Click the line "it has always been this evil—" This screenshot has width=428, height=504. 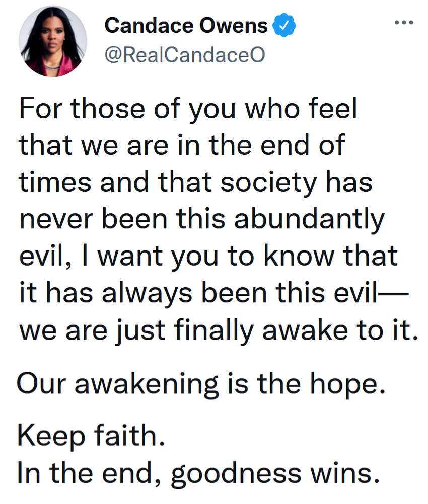(214, 293)
